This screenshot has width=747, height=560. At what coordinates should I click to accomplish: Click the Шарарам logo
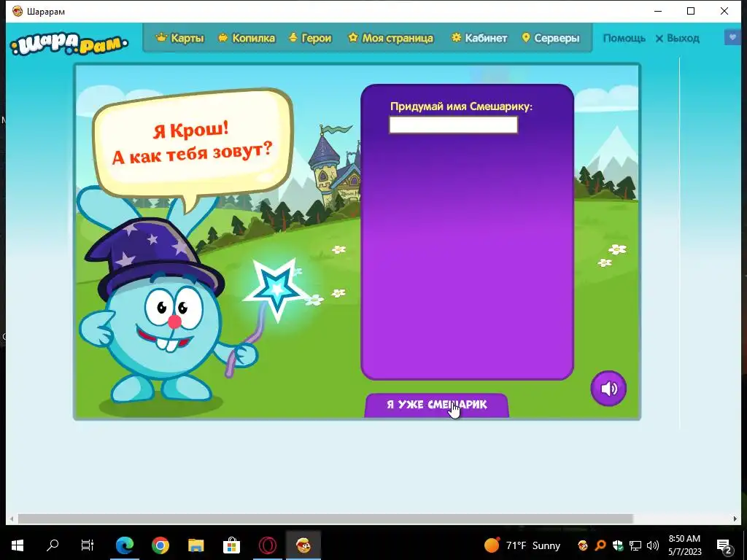click(69, 44)
